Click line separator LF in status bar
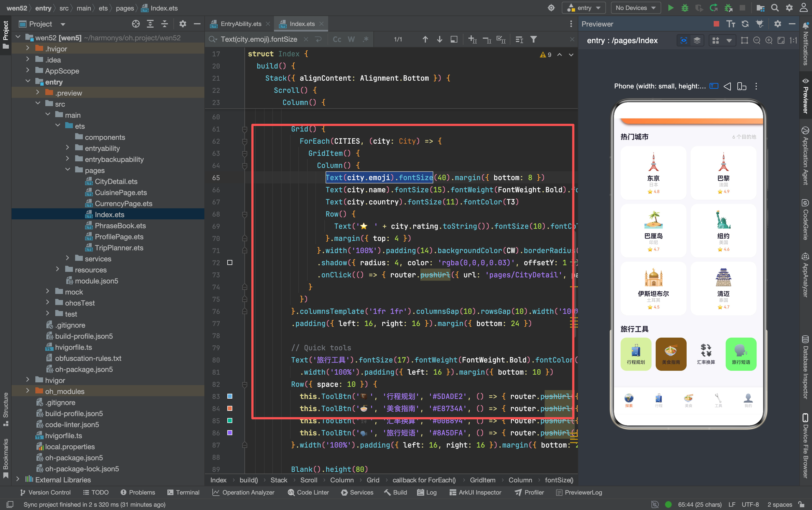Image resolution: width=812 pixels, height=510 pixels. coord(732,504)
